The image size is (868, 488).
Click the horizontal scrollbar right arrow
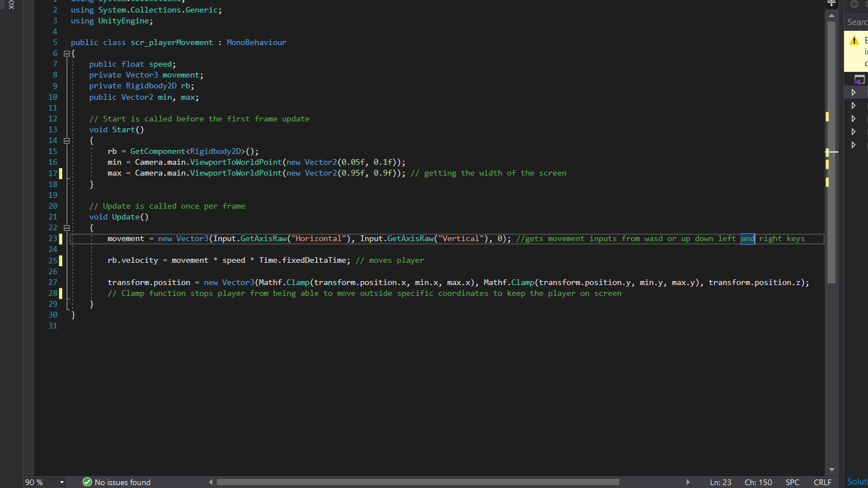point(688,482)
